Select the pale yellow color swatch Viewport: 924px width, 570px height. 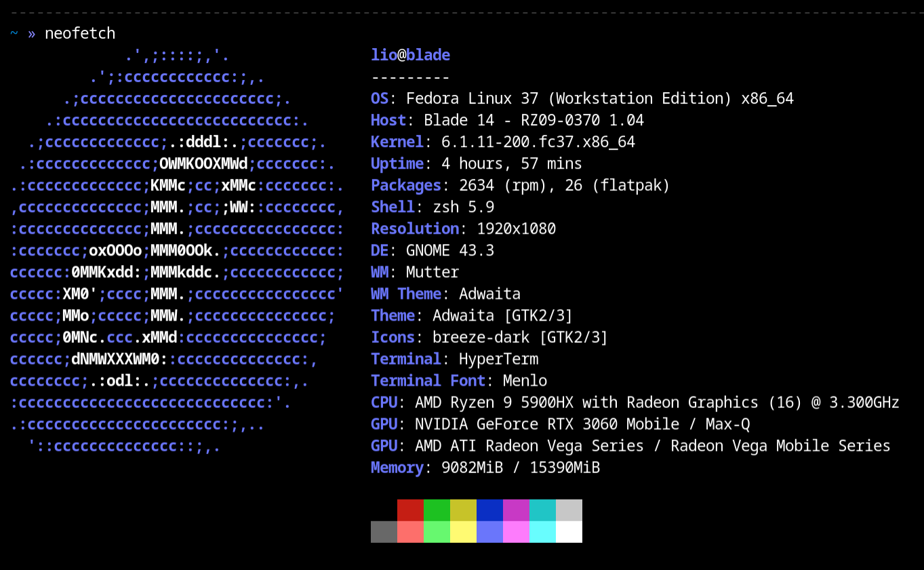463,532
